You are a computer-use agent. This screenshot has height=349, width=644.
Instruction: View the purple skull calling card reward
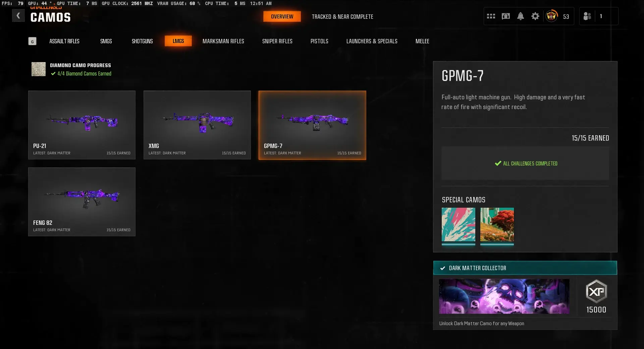pos(504,296)
